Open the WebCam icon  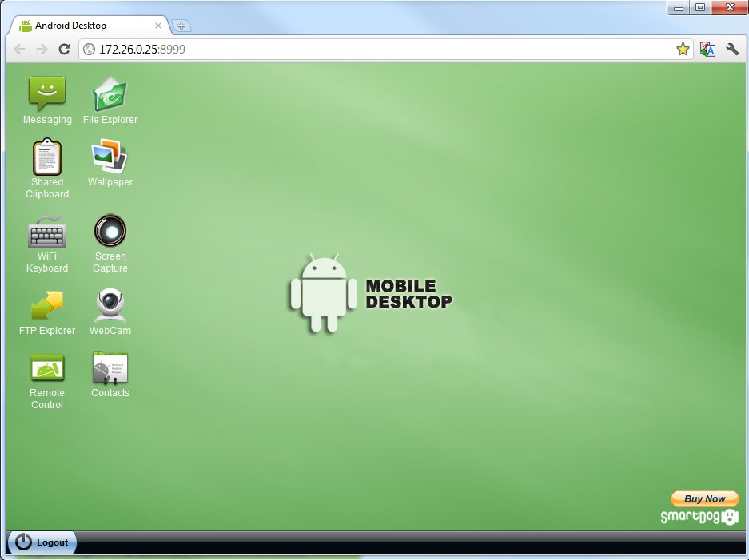(x=110, y=305)
